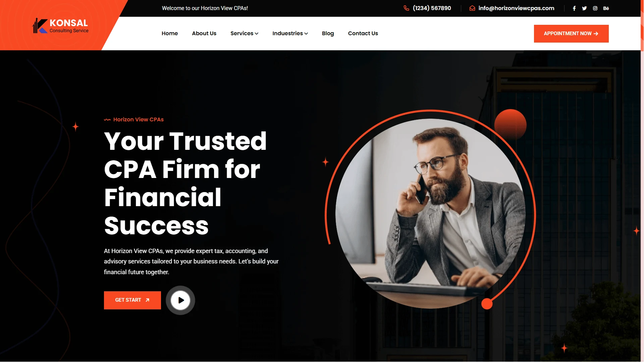The width and height of the screenshot is (644, 362).
Task: Click the businessman circular hero photo
Action: tap(430, 214)
